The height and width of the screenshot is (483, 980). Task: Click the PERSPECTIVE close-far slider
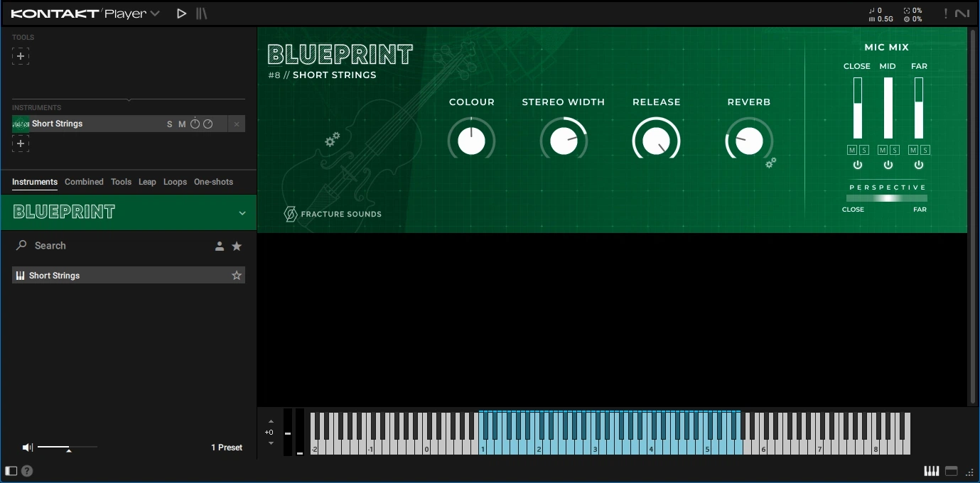[x=887, y=198]
